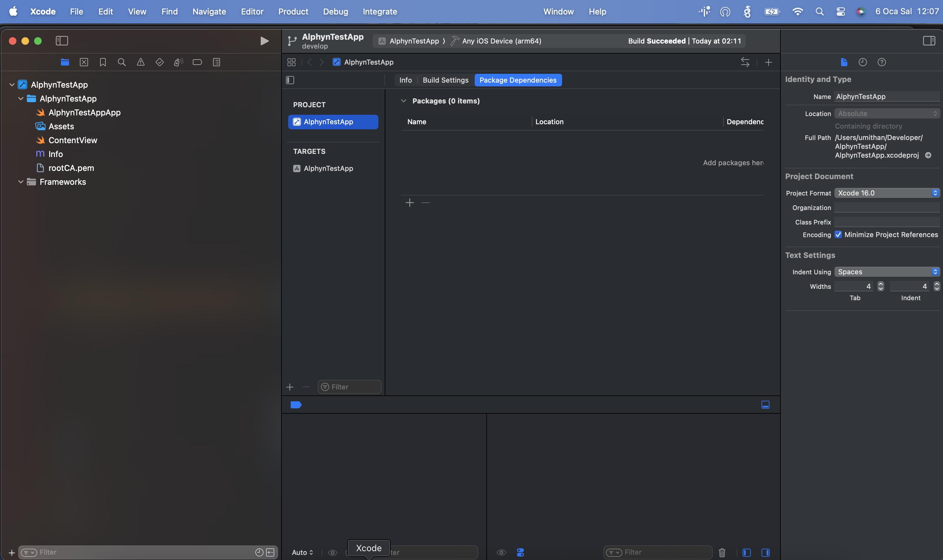Open the Integrate menu

tap(380, 11)
